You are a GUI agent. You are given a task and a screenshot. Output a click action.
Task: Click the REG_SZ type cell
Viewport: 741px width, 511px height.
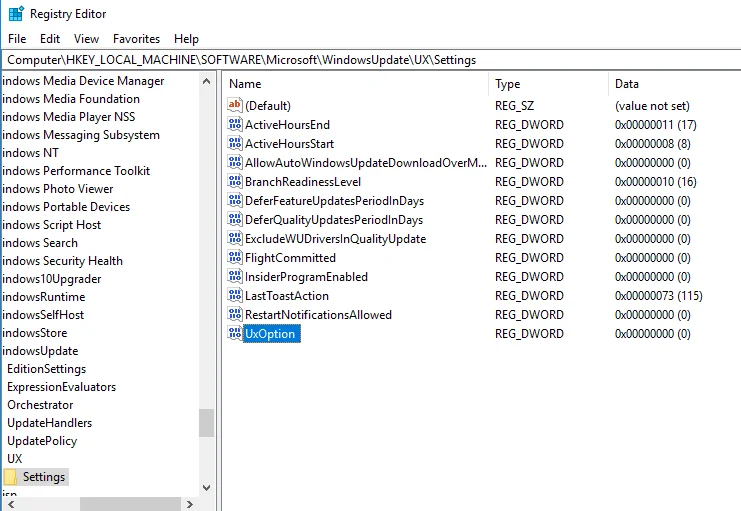pyautogui.click(x=514, y=105)
